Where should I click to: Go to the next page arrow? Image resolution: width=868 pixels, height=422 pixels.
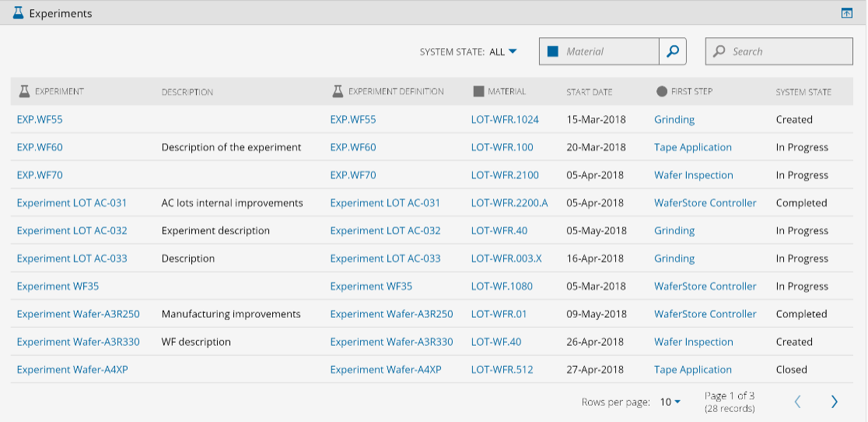coord(834,402)
